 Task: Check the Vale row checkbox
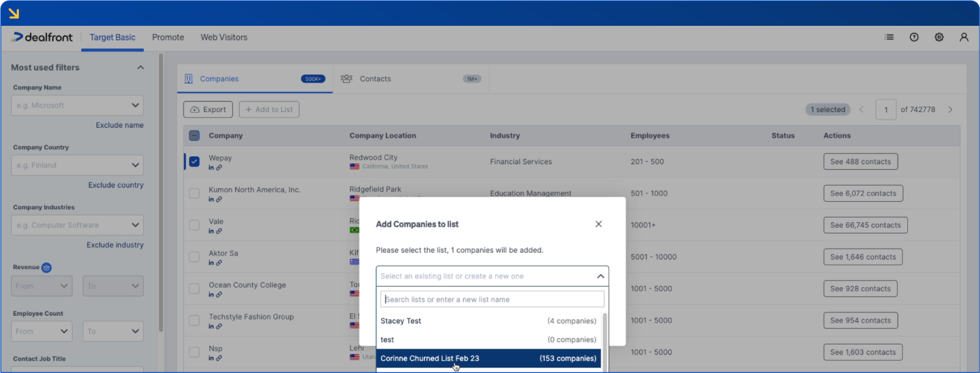[x=194, y=225]
